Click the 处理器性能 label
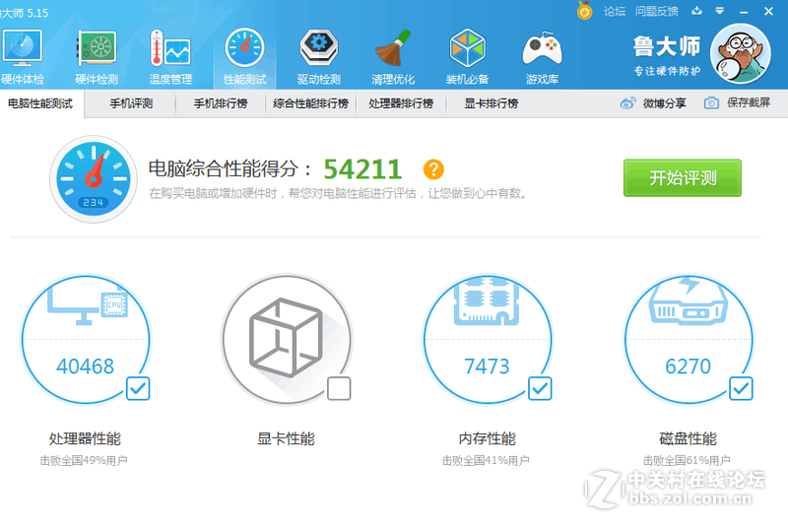Image resolution: width=788 pixels, height=532 pixels. click(x=85, y=438)
